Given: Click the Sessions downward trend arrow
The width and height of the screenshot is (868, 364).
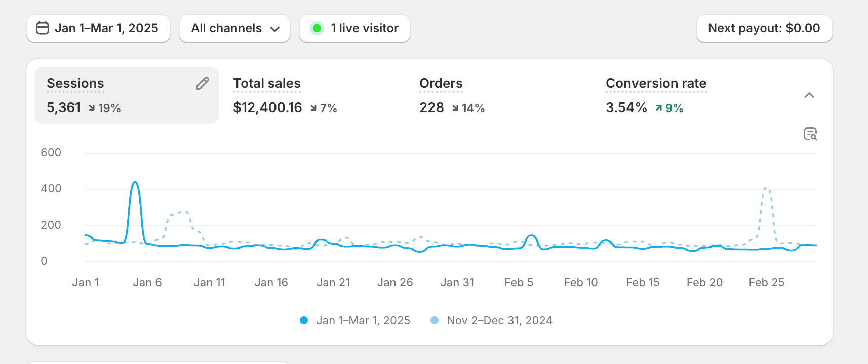Looking at the screenshot, I should (x=92, y=108).
